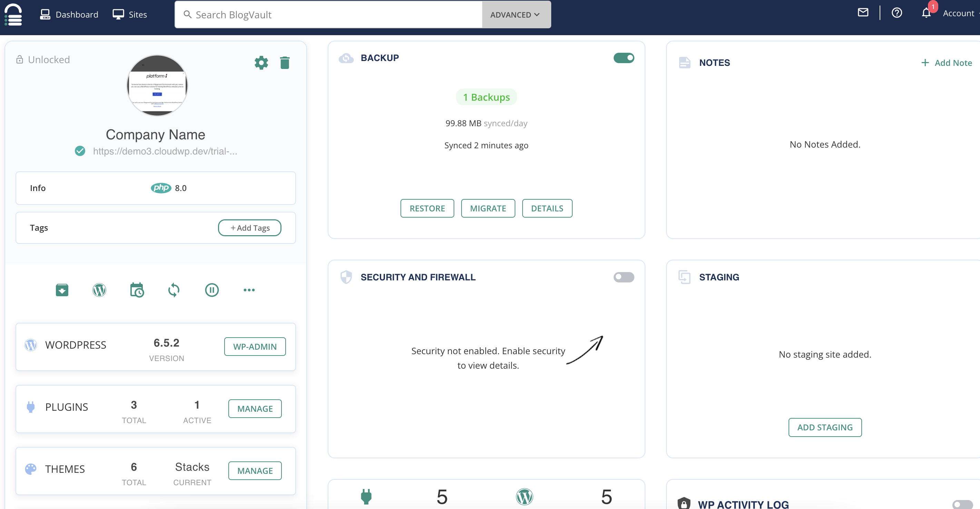This screenshot has width=980, height=509.
Task: Expand the Advanced search dropdown
Action: (515, 14)
